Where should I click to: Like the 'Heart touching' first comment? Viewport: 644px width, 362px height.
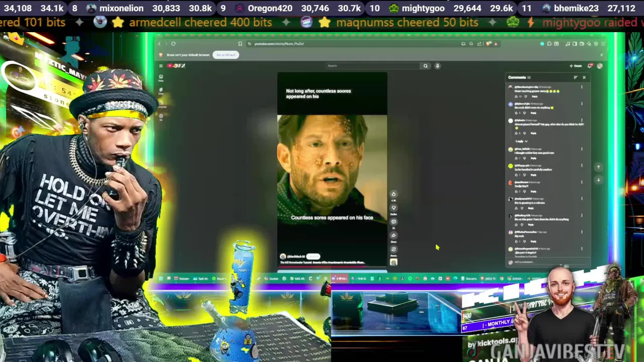516,96
